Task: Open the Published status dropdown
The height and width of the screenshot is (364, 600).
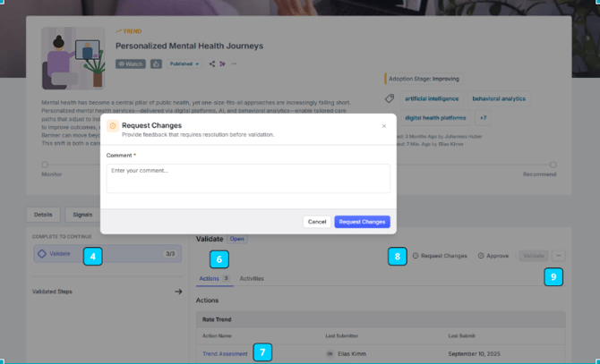Action: (184, 63)
